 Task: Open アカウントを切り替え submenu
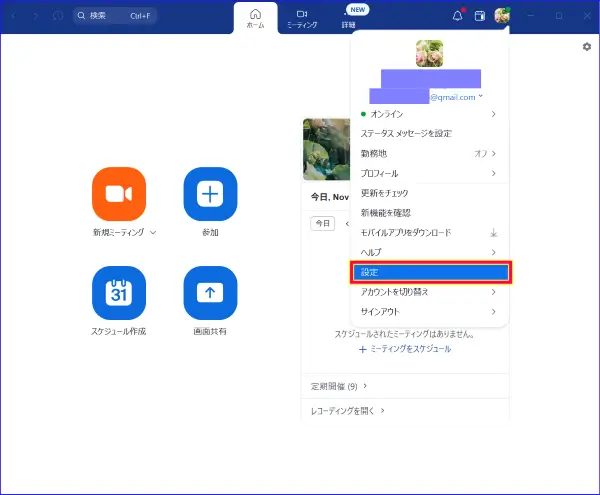(x=429, y=292)
